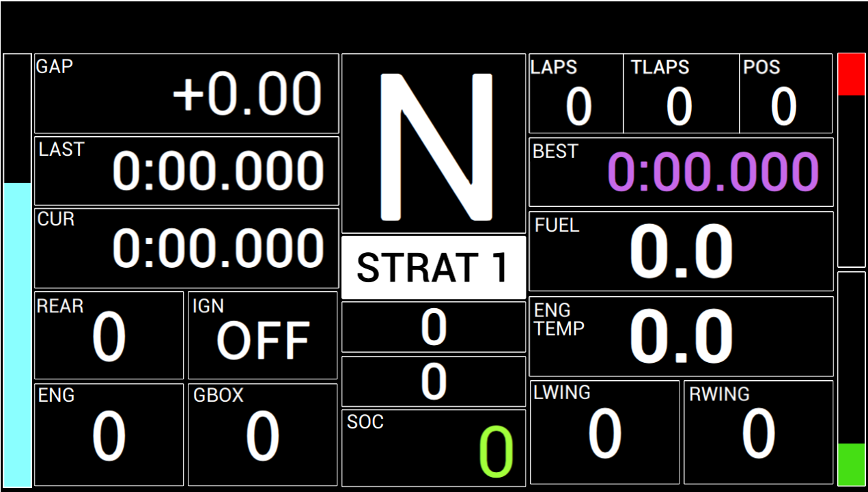Select the REAR value box
Image resolution: width=868 pixels, height=492 pixels.
click(x=109, y=336)
